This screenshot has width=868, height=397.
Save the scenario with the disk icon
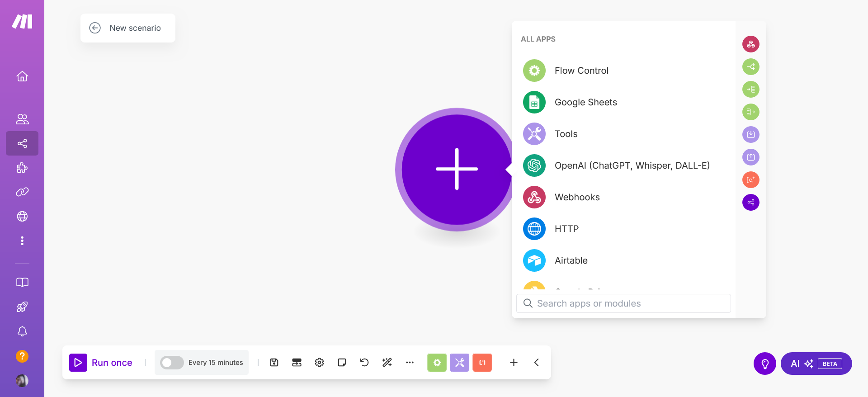(x=274, y=363)
